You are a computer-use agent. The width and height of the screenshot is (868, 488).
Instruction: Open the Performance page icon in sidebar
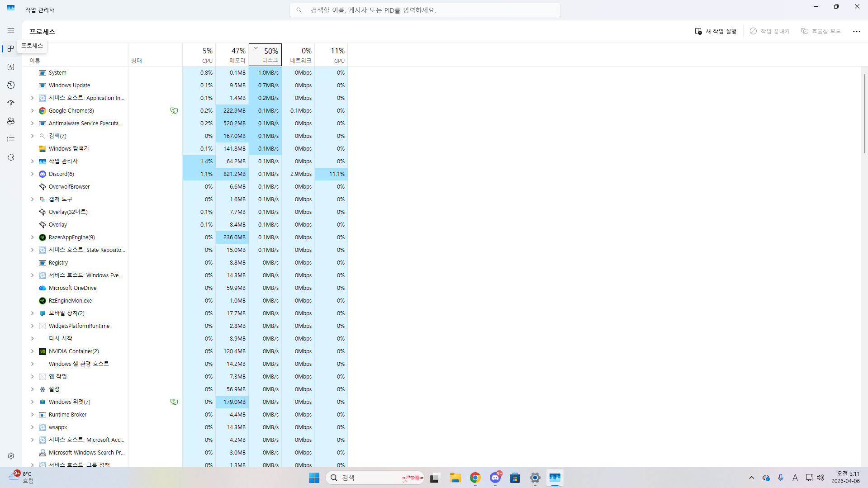(x=11, y=67)
